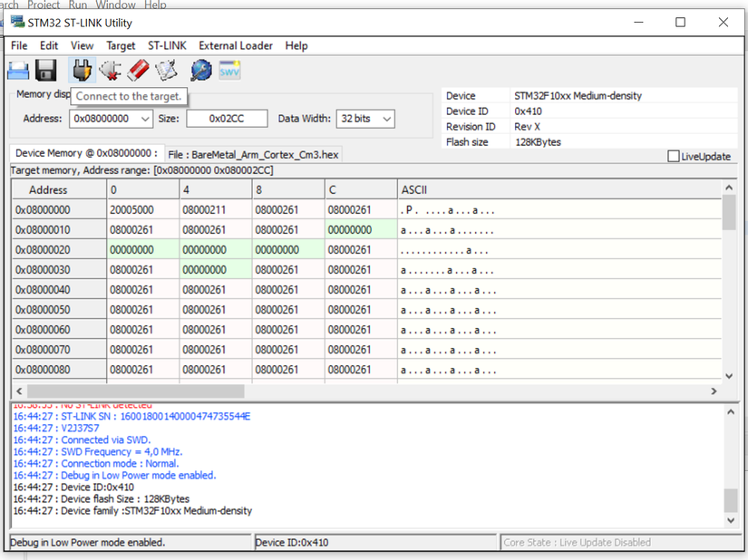Click the Device ID:0x410 status bar entry

tap(375, 543)
